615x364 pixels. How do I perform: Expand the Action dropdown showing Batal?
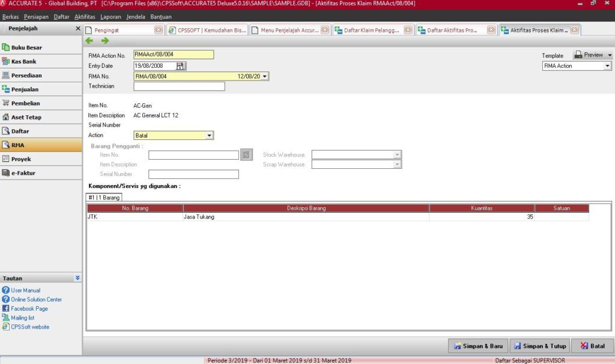pos(210,136)
